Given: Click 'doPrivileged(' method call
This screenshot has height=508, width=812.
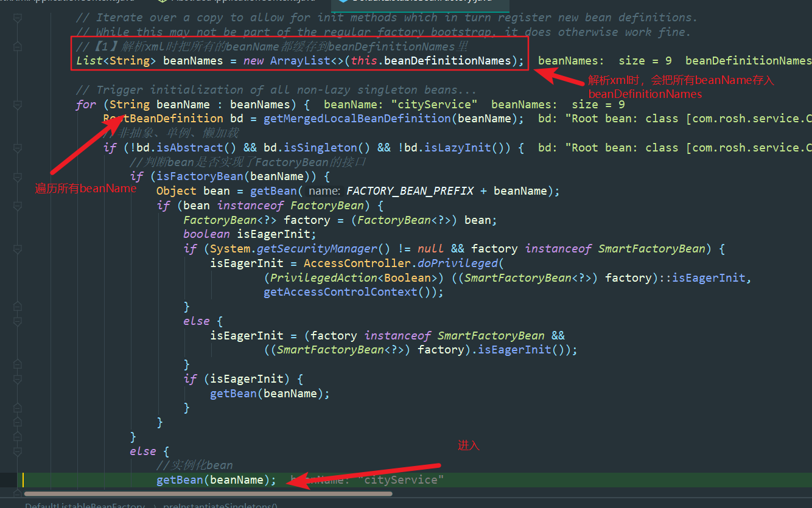Looking at the screenshot, I should click(x=461, y=263).
